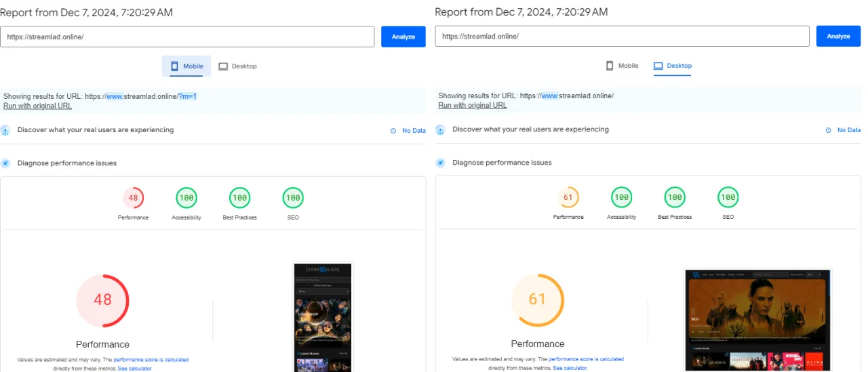Click Best Practices 100 gauge in right report
Image resolution: width=868 pixels, height=372 pixels.
[675, 198]
